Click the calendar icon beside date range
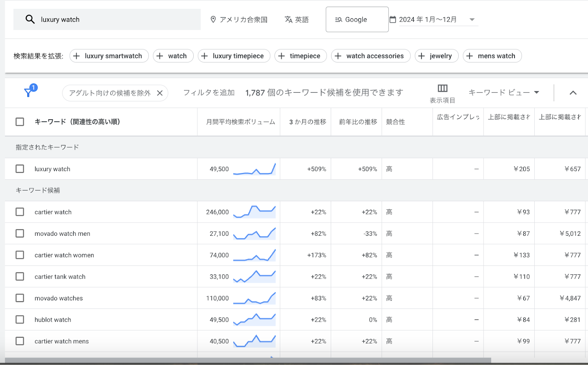The height and width of the screenshot is (365, 588). coord(393,19)
